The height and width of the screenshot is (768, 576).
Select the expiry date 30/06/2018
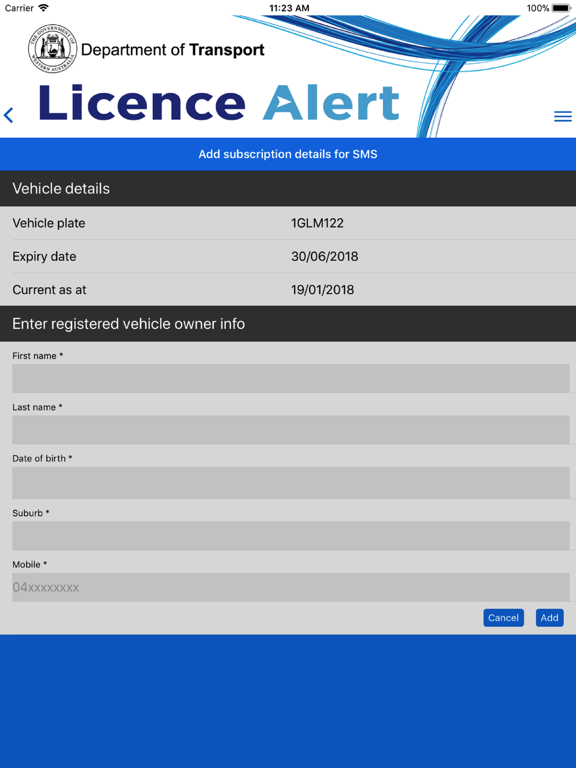click(x=325, y=256)
